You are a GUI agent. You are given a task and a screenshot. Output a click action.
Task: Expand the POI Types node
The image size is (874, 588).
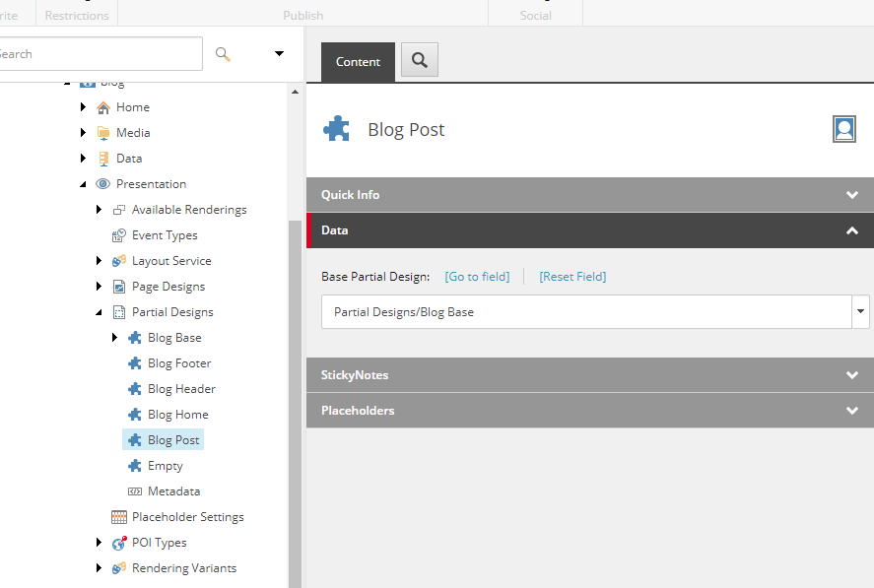99,543
